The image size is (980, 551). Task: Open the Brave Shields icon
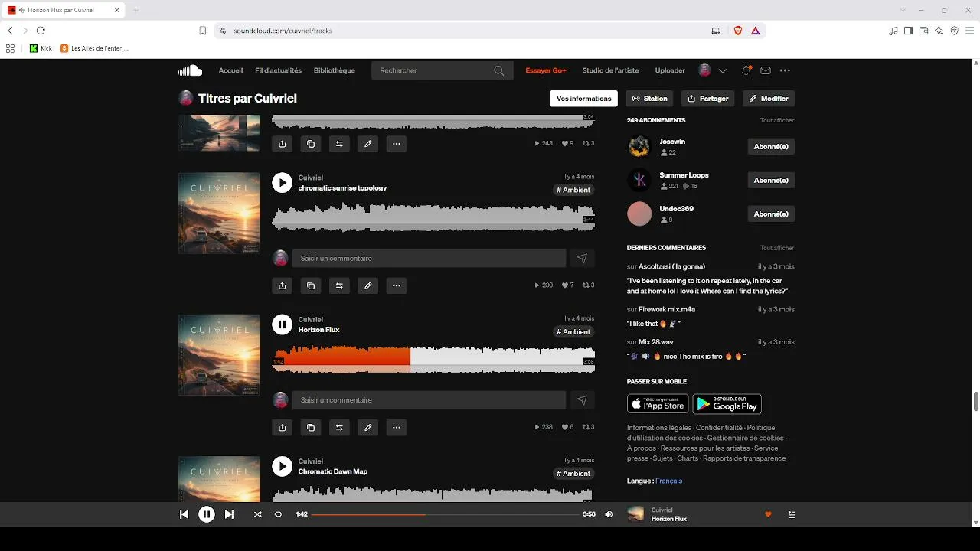coord(738,31)
